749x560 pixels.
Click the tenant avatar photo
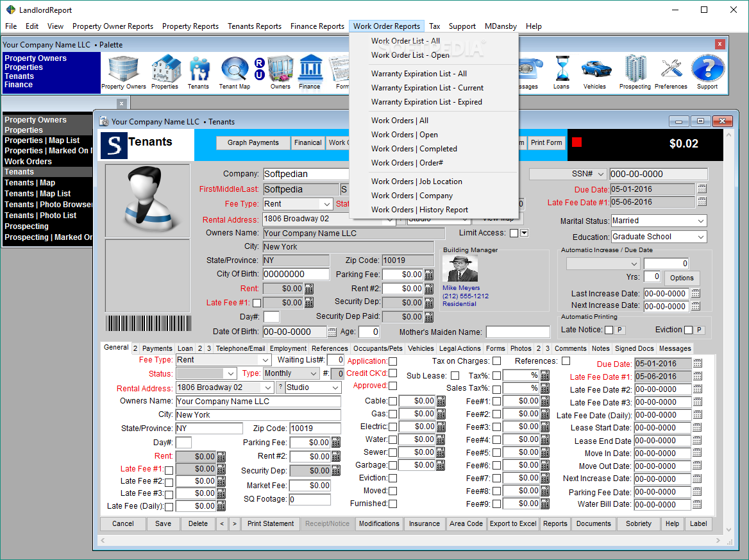coord(147,201)
